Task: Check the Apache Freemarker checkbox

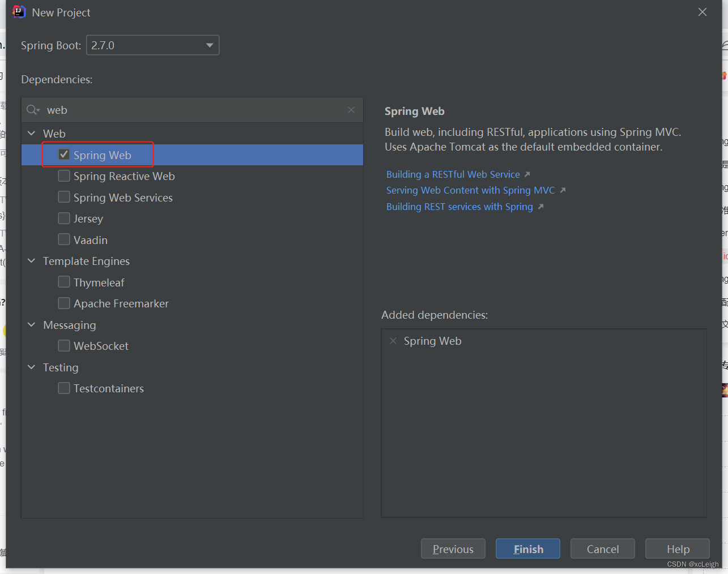Action: [64, 303]
